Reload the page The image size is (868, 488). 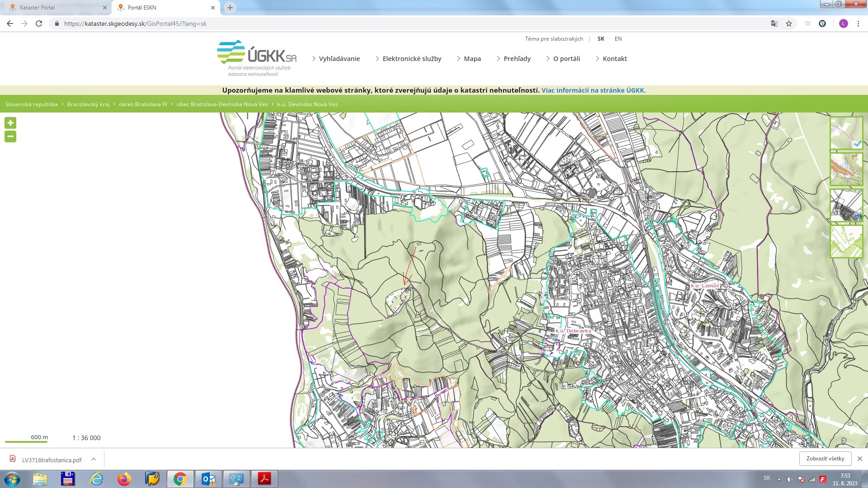39,23
